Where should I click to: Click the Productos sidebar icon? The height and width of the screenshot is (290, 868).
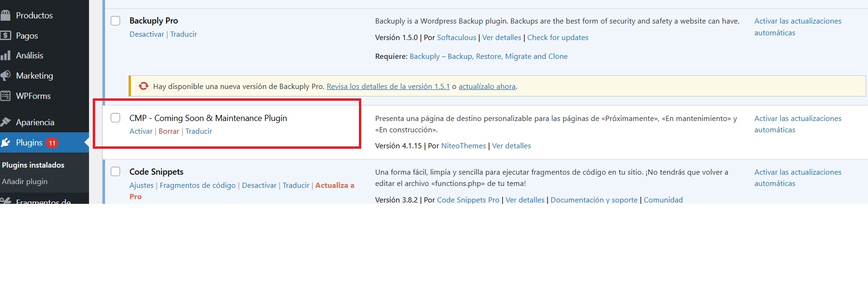tap(6, 16)
